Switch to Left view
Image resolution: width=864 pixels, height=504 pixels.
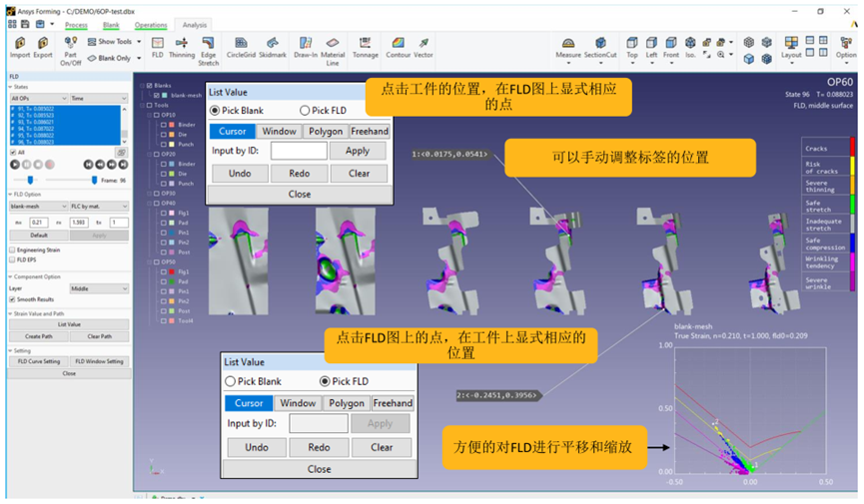point(651,49)
